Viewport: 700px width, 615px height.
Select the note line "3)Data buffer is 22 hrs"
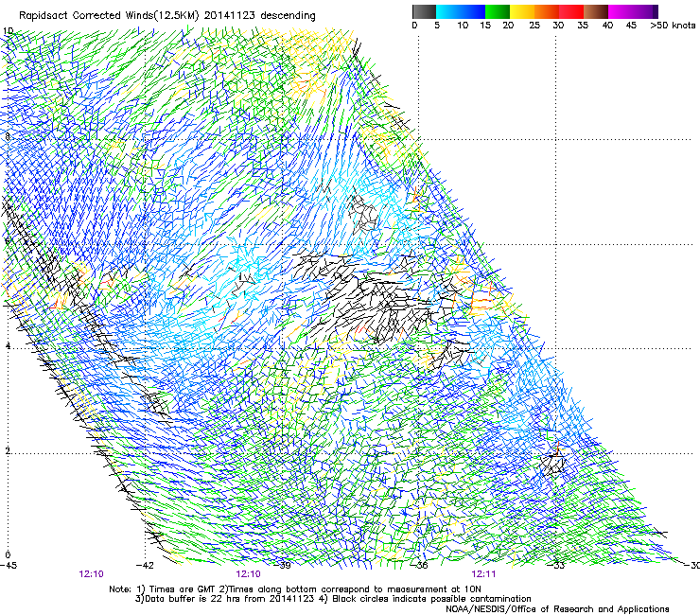(x=333, y=599)
